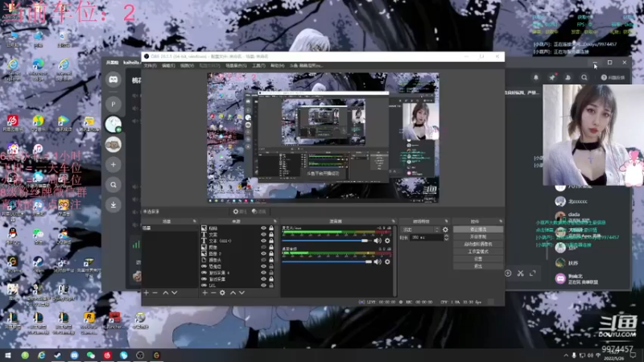Pop out the Controls dock

(501, 221)
